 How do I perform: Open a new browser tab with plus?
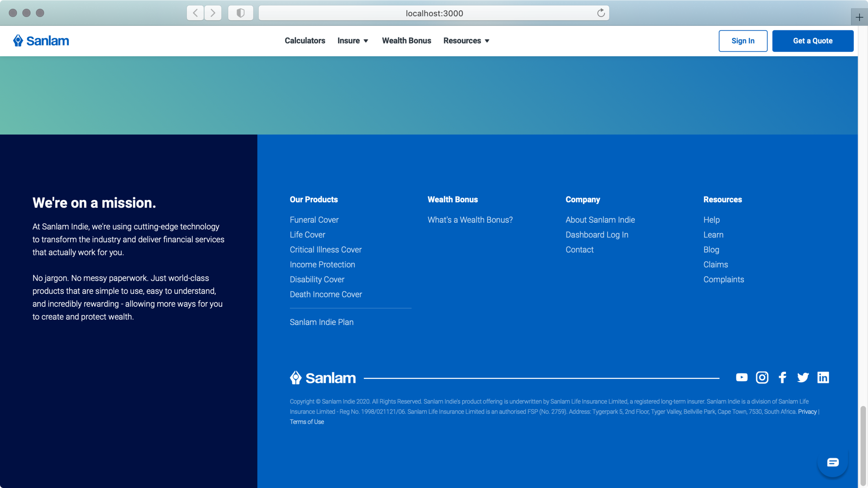point(859,17)
